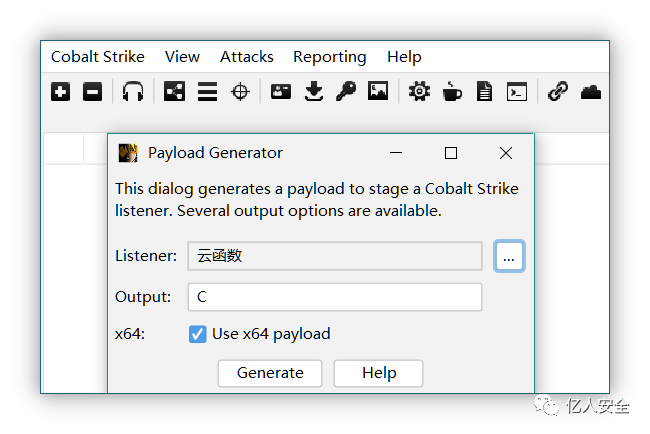Open credentials via ID card icon
This screenshot has height=434, width=650.
click(281, 91)
